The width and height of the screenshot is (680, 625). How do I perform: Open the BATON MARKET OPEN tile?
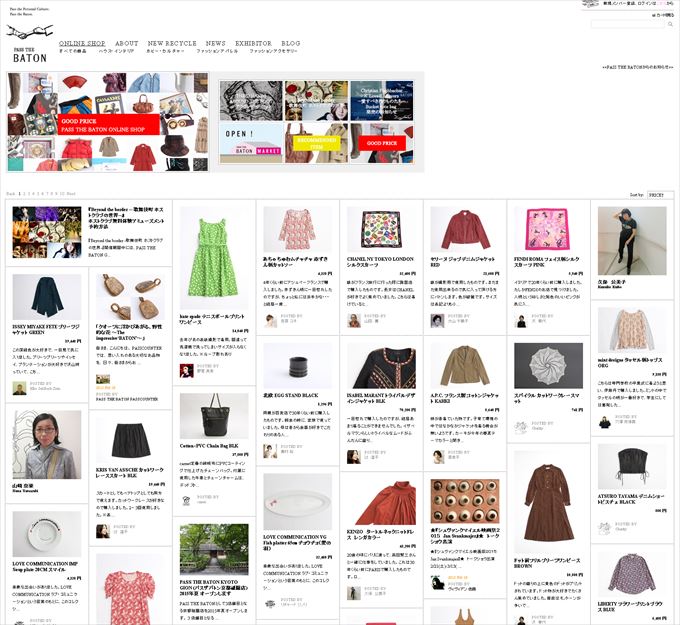coord(251,143)
